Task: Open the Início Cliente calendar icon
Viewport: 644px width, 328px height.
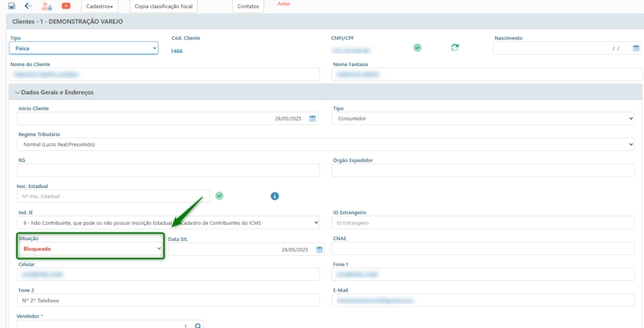Action: (313, 118)
